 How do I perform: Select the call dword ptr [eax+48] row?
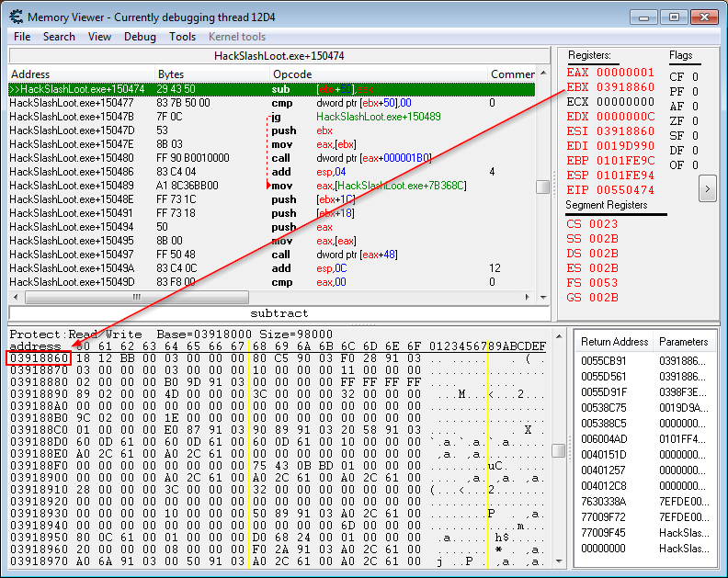point(272,255)
